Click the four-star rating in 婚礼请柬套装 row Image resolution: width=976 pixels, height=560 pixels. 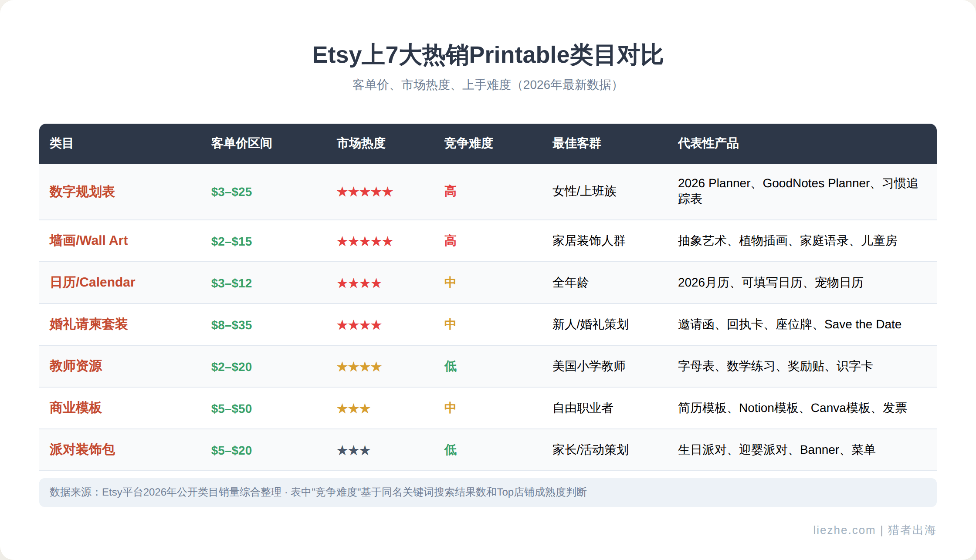[x=359, y=325]
